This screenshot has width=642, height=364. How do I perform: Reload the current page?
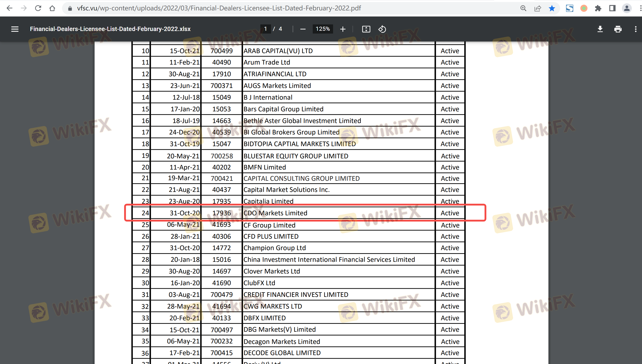(38, 8)
